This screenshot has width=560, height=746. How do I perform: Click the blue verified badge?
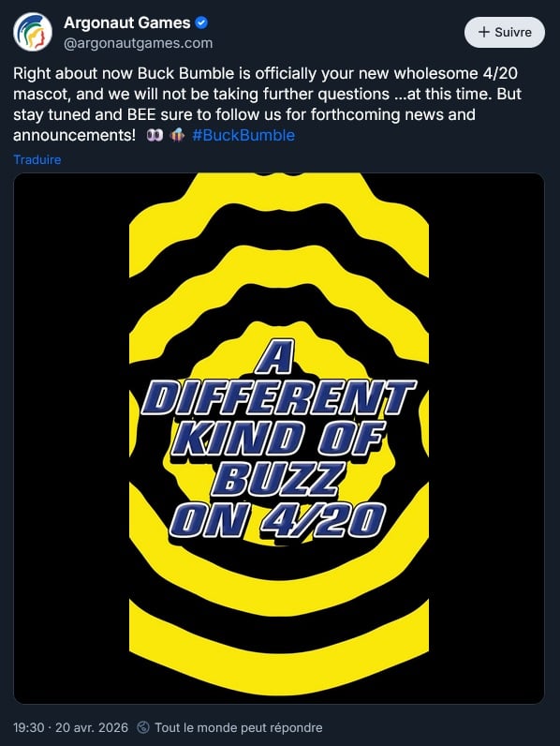point(201,22)
